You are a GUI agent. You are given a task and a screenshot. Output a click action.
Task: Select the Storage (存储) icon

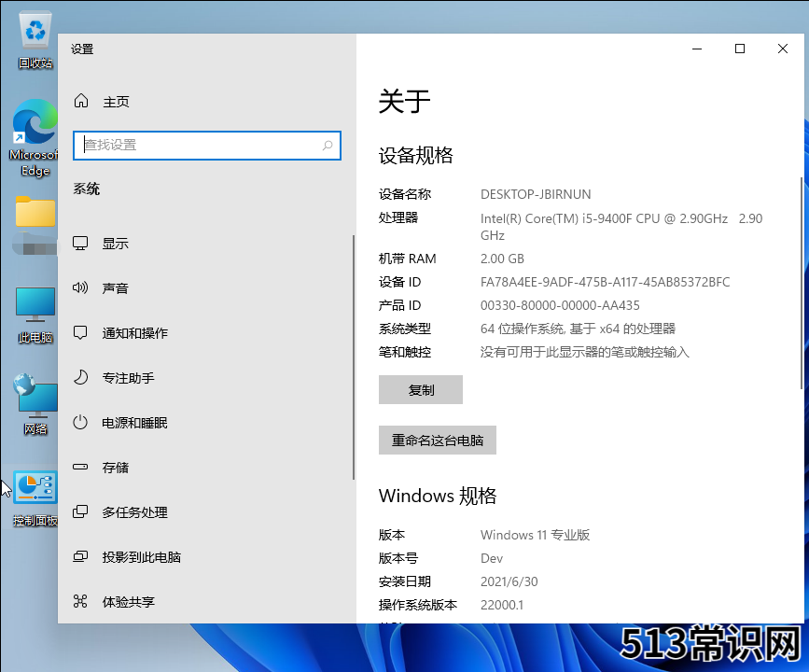point(81,468)
